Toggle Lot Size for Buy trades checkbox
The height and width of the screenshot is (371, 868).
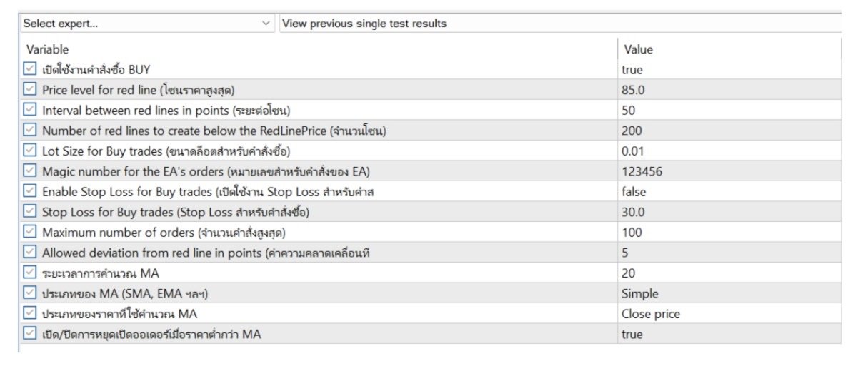pos(29,151)
